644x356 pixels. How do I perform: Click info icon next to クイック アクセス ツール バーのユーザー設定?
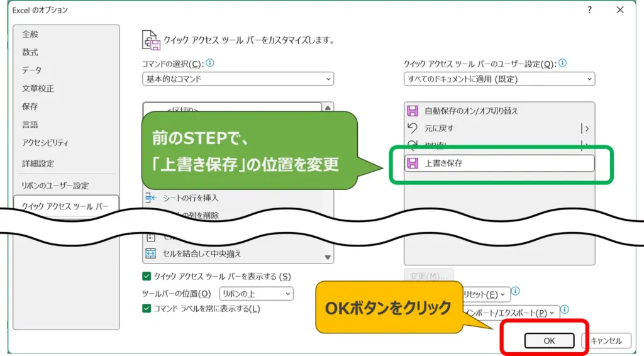point(563,63)
